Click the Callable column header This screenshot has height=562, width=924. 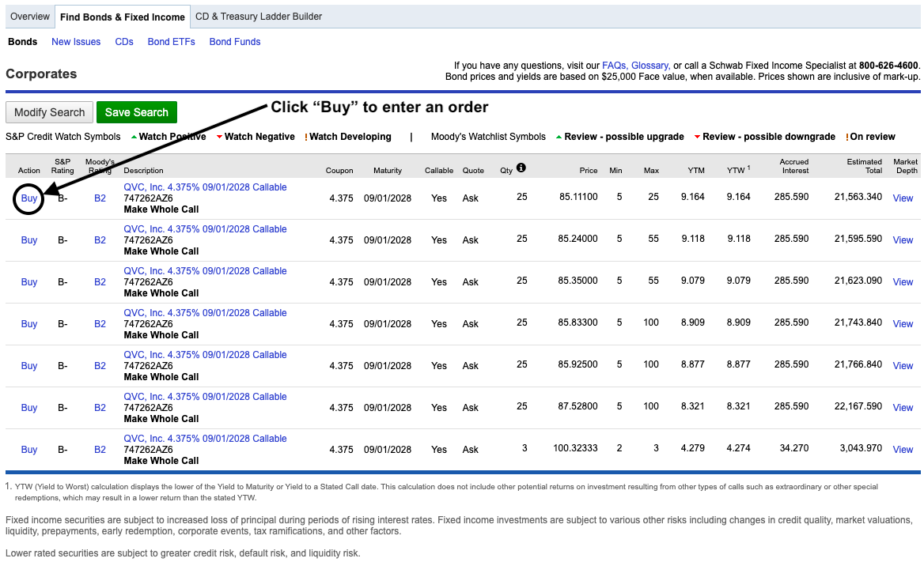coord(439,170)
